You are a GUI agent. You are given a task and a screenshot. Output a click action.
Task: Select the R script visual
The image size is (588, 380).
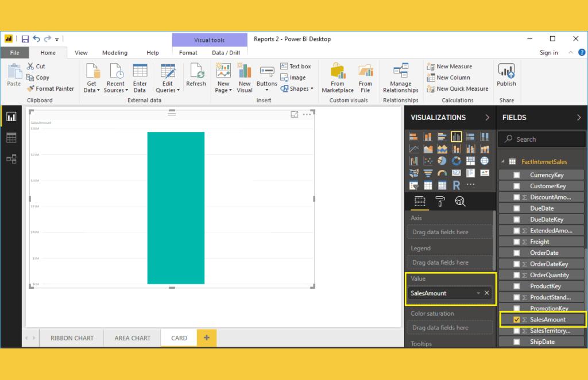coord(456,185)
